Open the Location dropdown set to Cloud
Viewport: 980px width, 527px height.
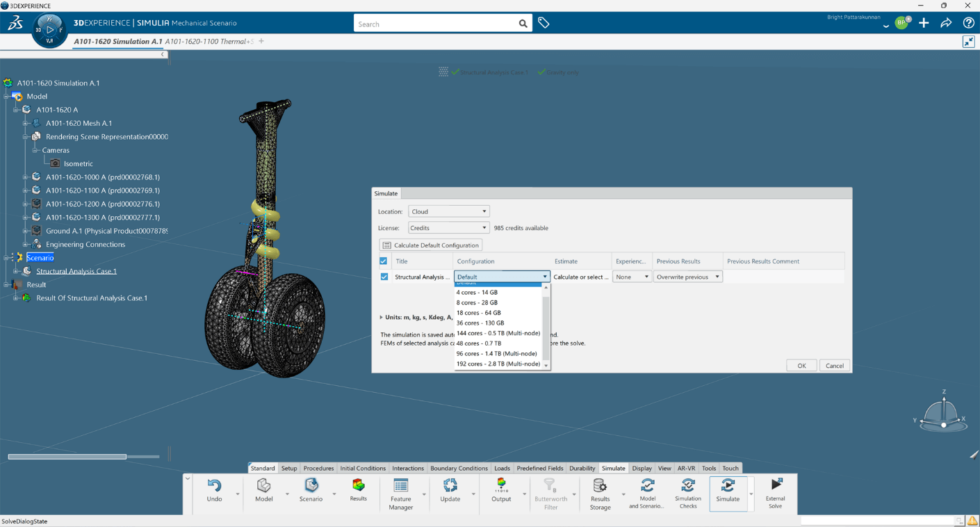coord(449,211)
